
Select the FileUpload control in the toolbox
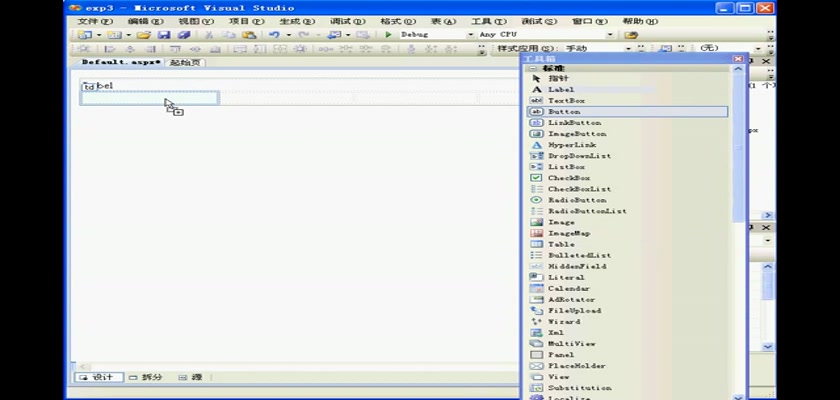coord(574,310)
